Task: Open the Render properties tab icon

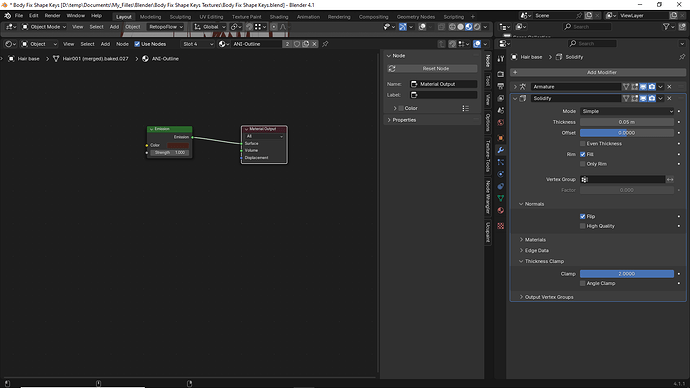Action: (501, 74)
